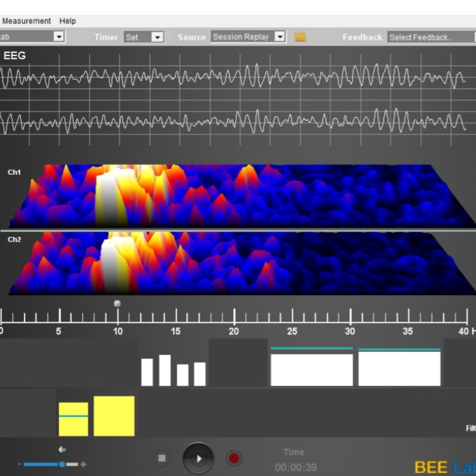Click the stop button
This screenshot has height=476, width=476.
tap(162, 458)
